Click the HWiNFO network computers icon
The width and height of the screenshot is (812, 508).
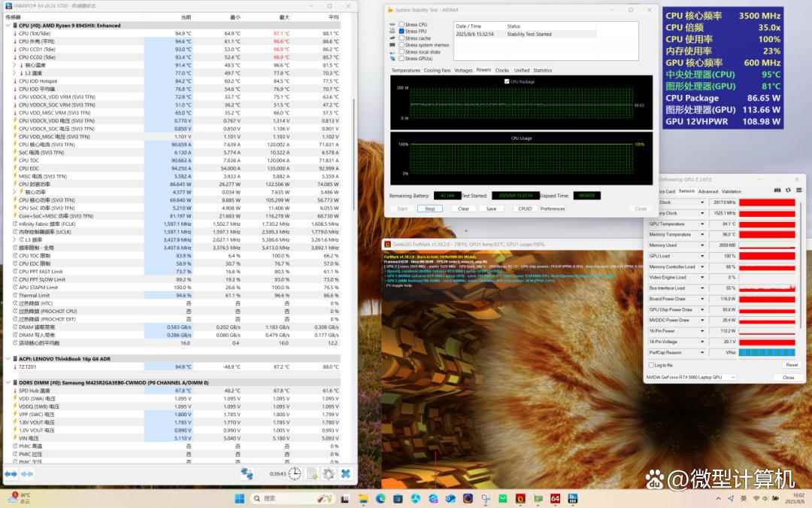coord(247,473)
